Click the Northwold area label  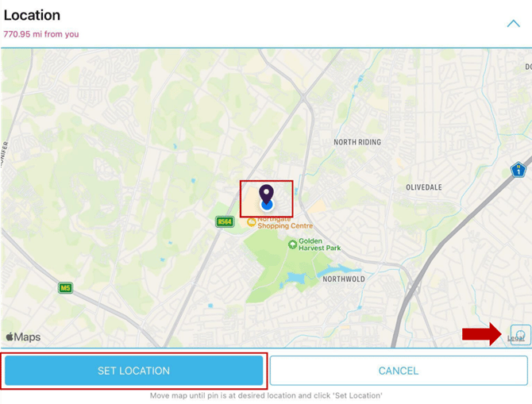[344, 279]
